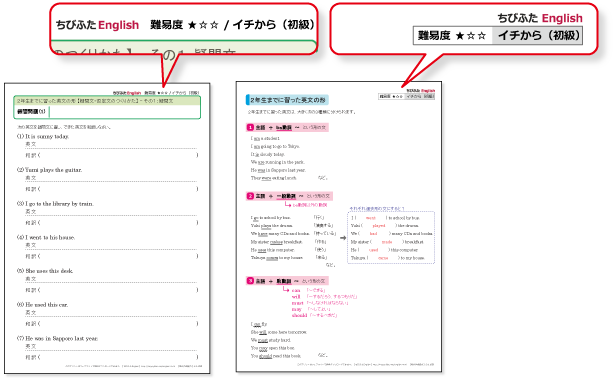Select 'We are running in the park.'
Image resolution: width=613 pixels, height=378 pixels.
[278, 162]
